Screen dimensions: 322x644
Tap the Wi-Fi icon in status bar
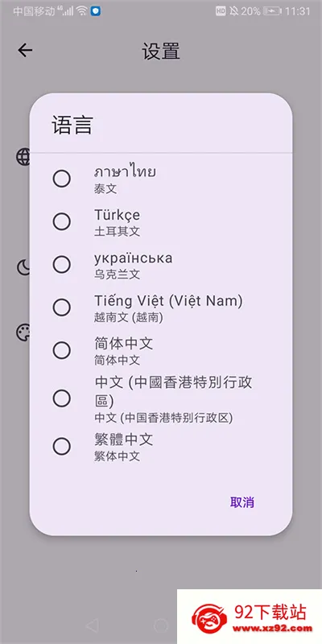coord(82,11)
